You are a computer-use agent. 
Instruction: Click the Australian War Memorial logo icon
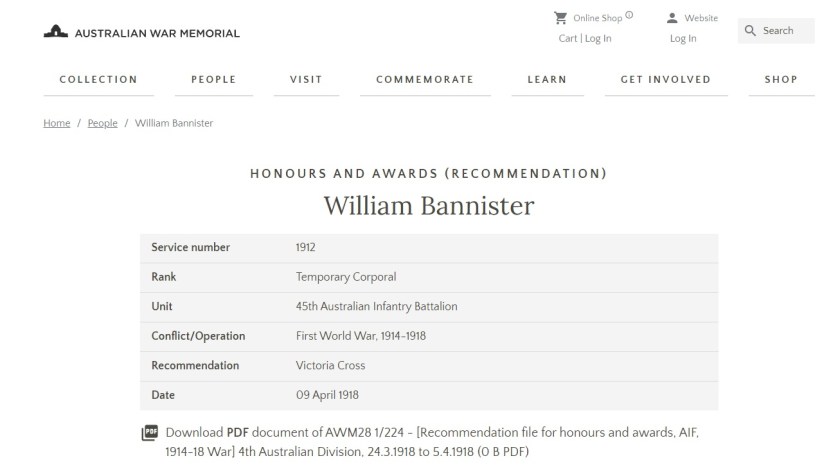(x=56, y=33)
